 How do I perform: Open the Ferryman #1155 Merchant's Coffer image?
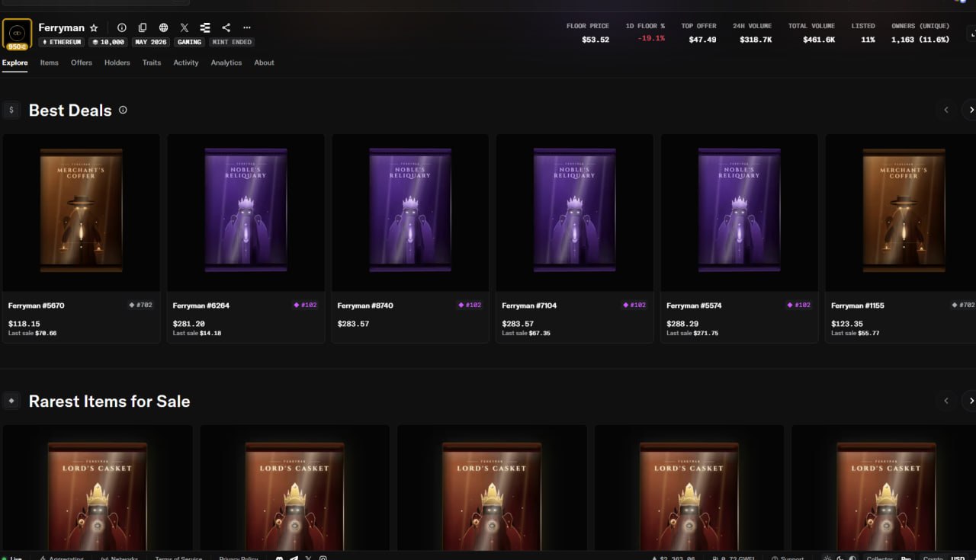click(x=901, y=213)
